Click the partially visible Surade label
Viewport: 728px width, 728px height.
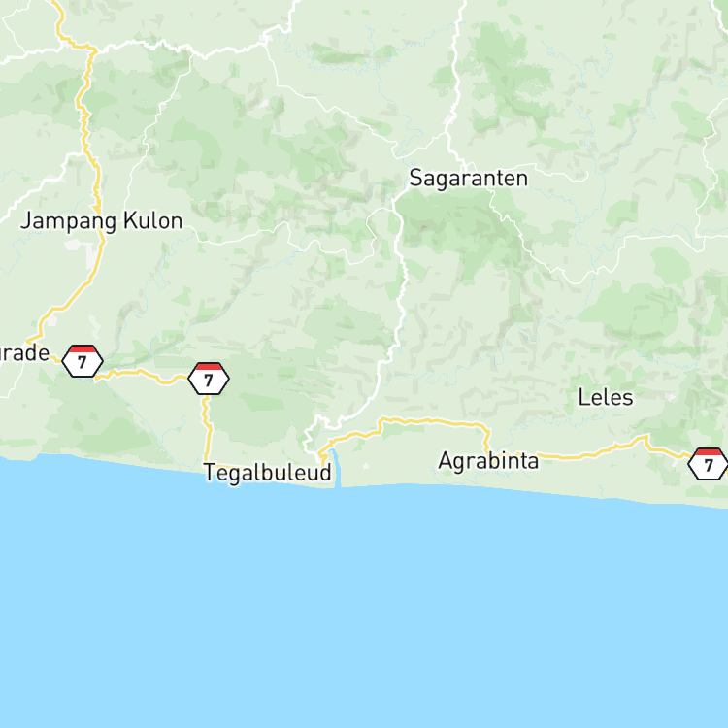point(24,353)
